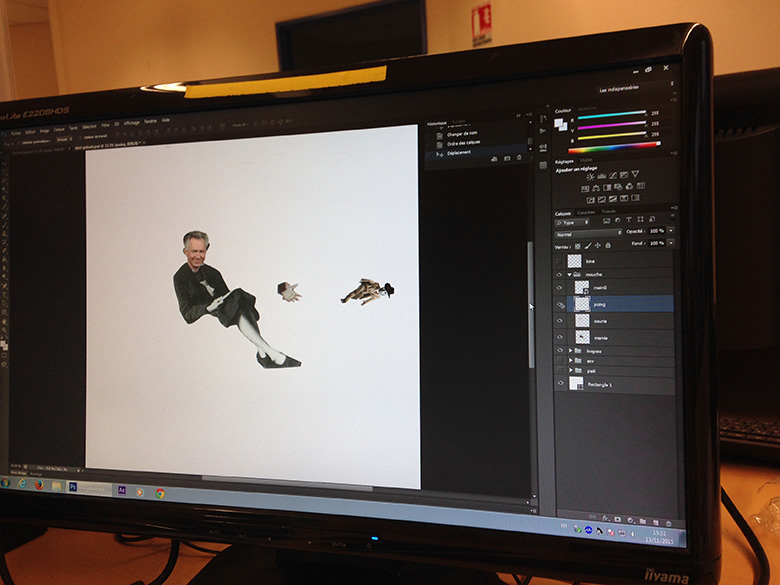This screenshot has width=780, height=585.
Task: Expand the paik layer group
Action: (x=571, y=371)
